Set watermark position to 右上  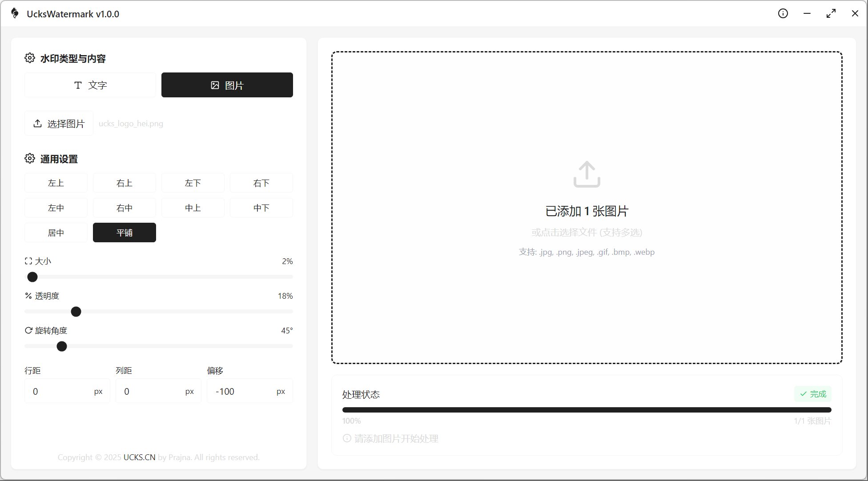click(125, 183)
